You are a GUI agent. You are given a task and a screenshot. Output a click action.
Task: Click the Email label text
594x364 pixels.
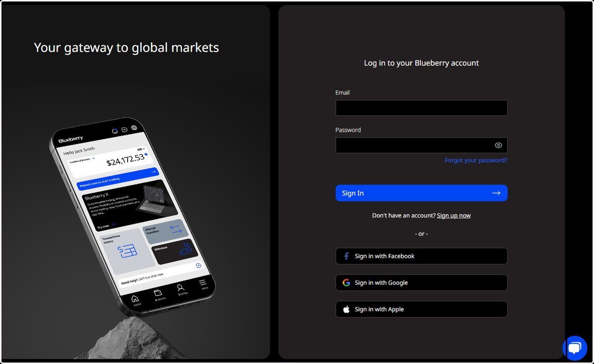point(343,92)
